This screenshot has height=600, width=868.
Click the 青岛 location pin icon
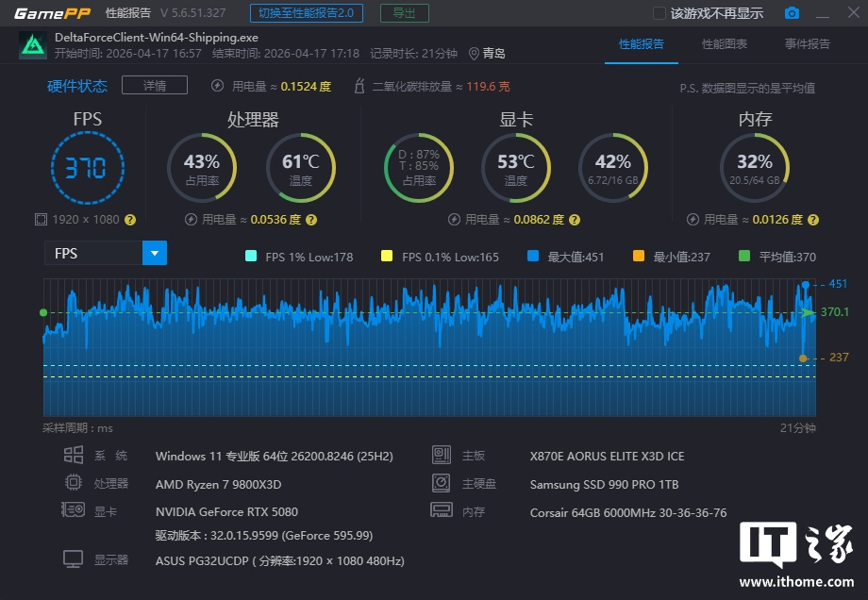click(x=474, y=54)
